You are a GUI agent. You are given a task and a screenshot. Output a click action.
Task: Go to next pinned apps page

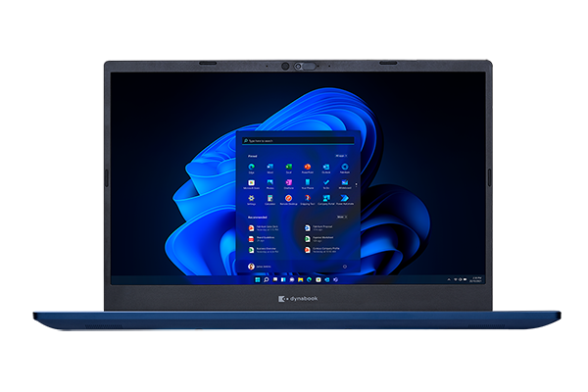pos(356,184)
